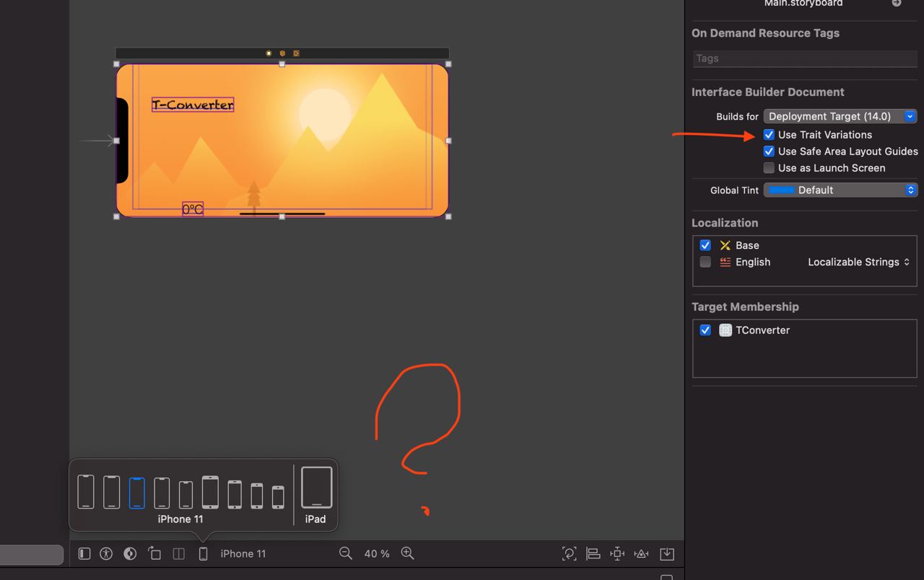Uncheck the Base localization checkbox
The width and height of the screenshot is (924, 580).
tap(705, 245)
